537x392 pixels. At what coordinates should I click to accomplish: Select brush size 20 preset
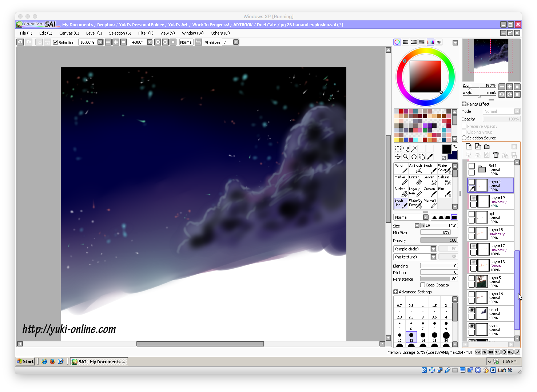pyautogui.click(x=446, y=337)
